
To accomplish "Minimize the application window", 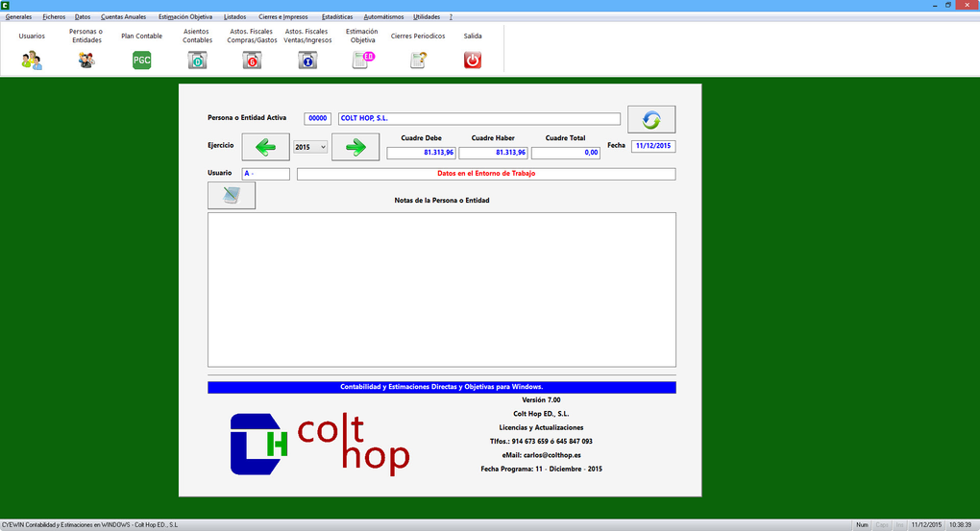I will [935, 5].
